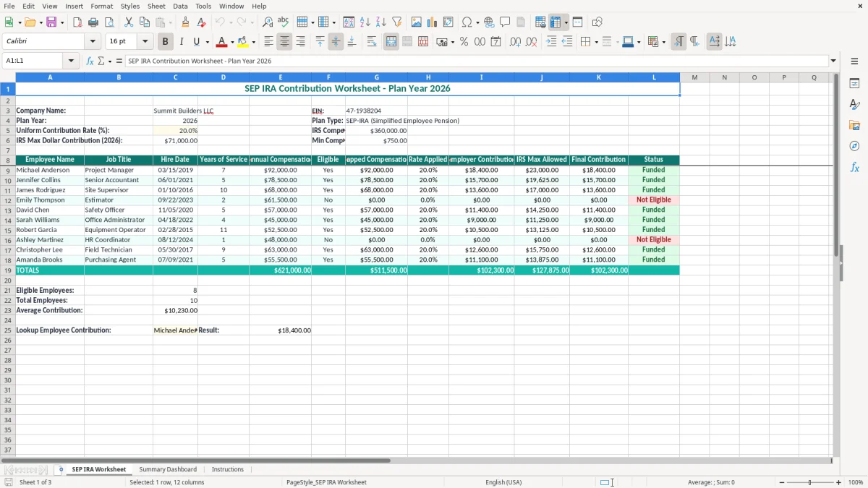The height and width of the screenshot is (488, 868).
Task: Click Format as Date icon
Action: click(x=495, y=42)
